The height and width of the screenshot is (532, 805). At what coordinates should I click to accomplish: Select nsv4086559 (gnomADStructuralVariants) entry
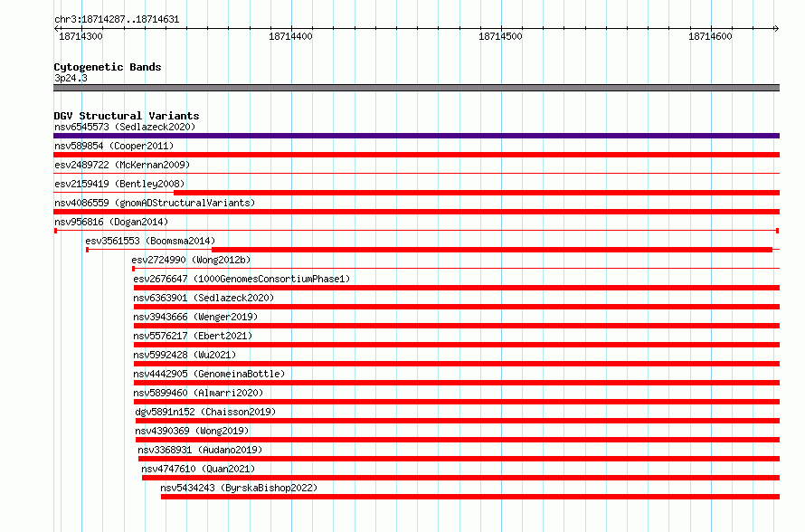click(155, 203)
